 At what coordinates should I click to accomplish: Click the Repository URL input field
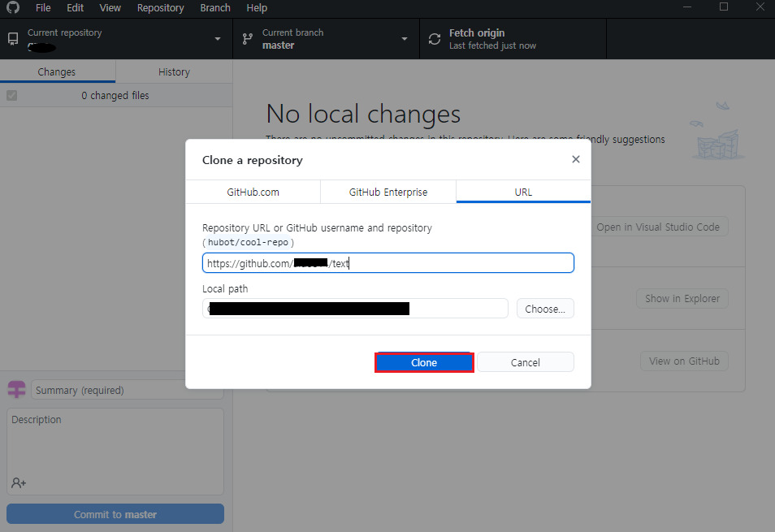pyautogui.click(x=388, y=263)
